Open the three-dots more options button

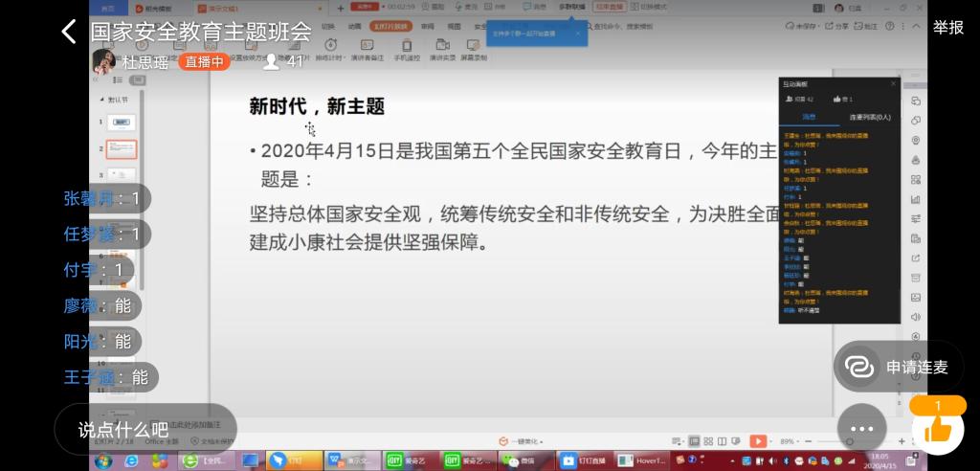(x=861, y=429)
